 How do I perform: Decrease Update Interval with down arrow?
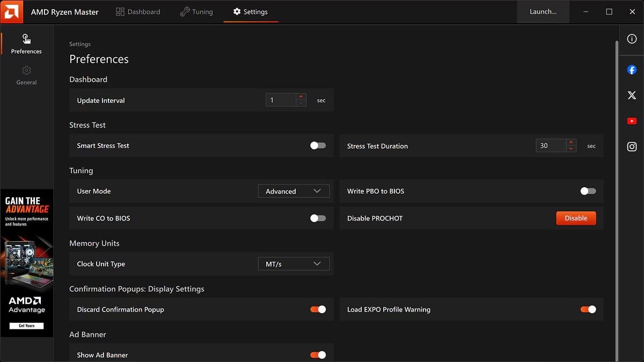[301, 103]
